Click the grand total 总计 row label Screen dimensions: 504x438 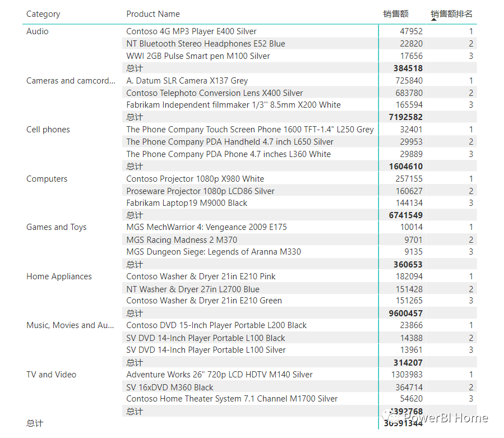point(34,423)
